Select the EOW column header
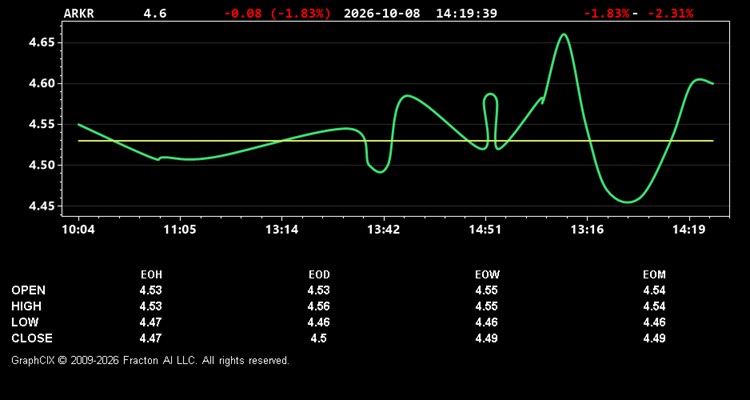This screenshot has height=400, width=750. 487,275
